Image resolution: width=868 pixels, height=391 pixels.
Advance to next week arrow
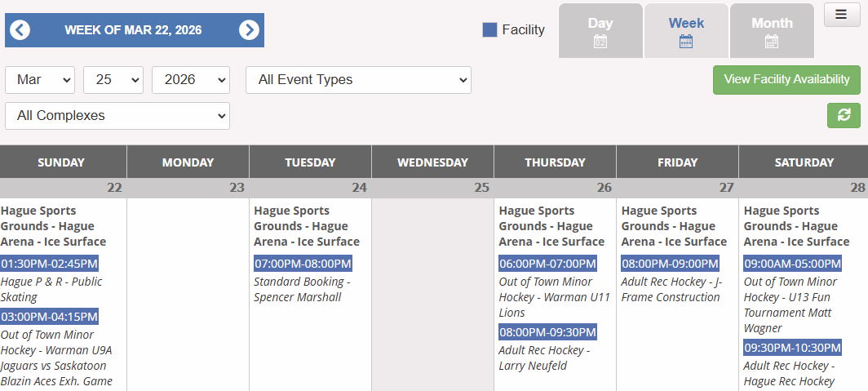(249, 30)
